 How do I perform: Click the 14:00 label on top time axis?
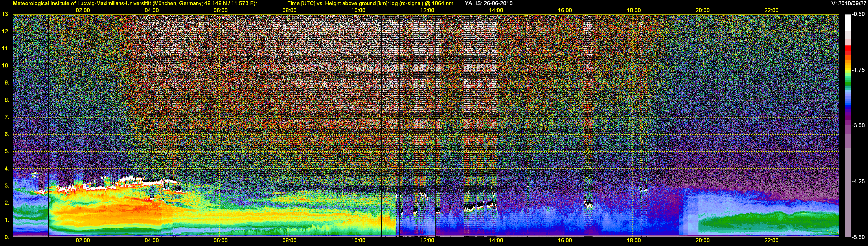[x=496, y=10]
